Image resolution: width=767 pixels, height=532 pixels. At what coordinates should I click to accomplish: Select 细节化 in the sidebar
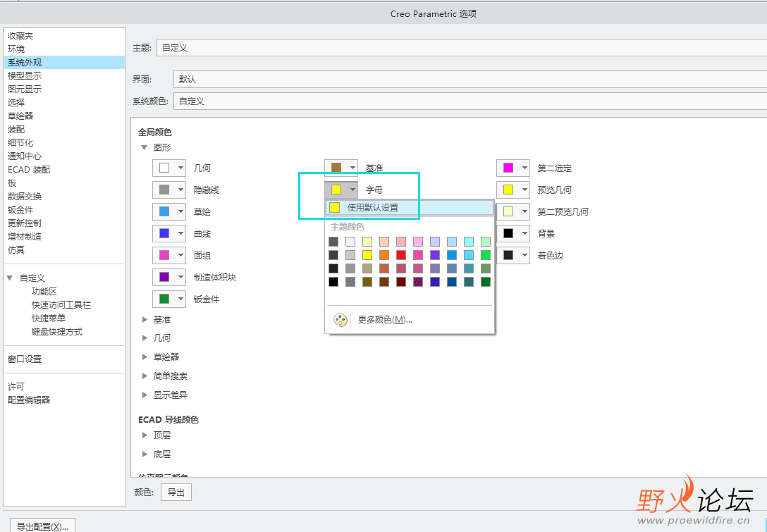tap(20, 142)
